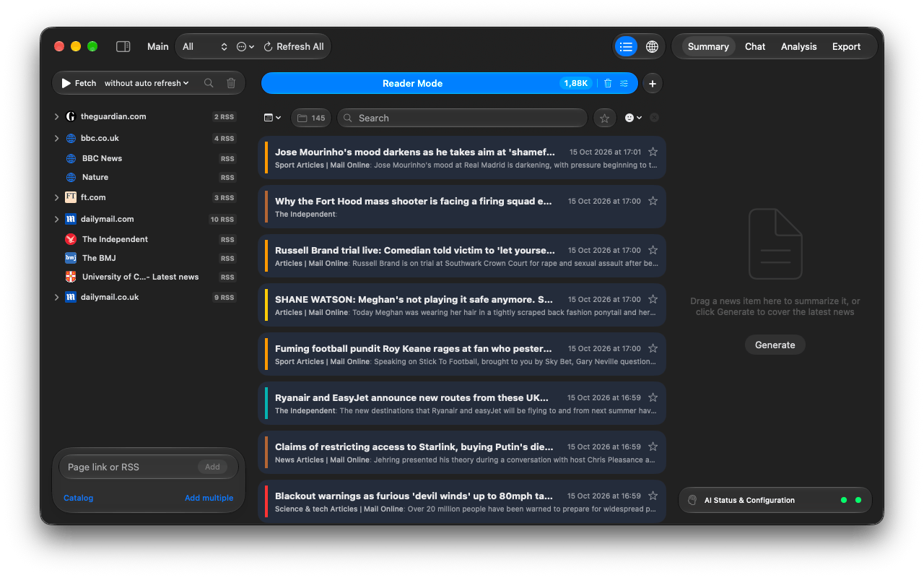Viewport: 924px width, 578px height.
Task: Click the Catalog link
Action: (x=78, y=498)
